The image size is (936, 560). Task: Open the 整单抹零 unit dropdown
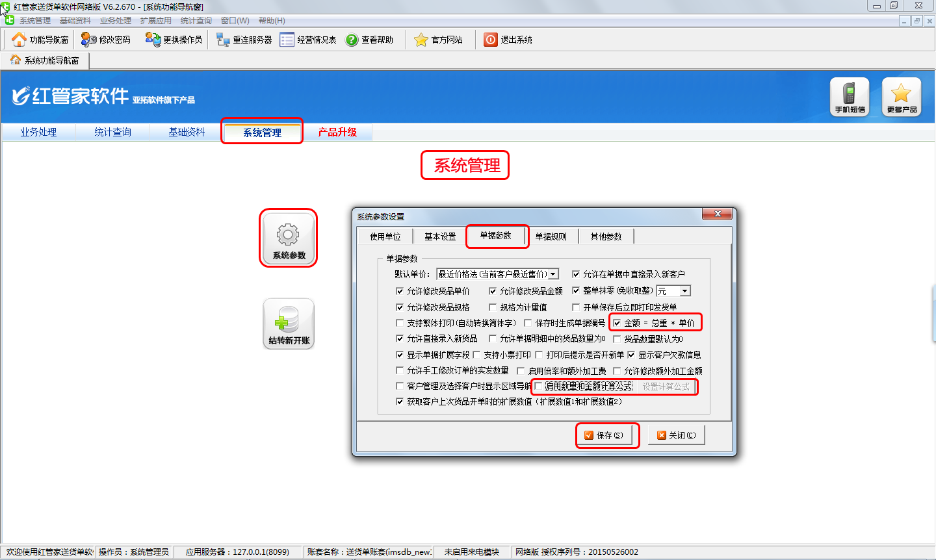(x=685, y=291)
